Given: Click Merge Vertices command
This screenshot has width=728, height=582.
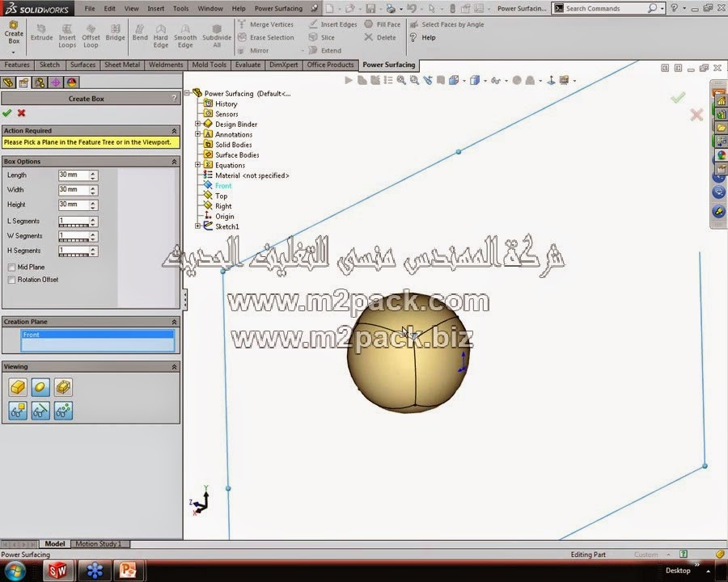Looking at the screenshot, I should (x=266, y=24).
